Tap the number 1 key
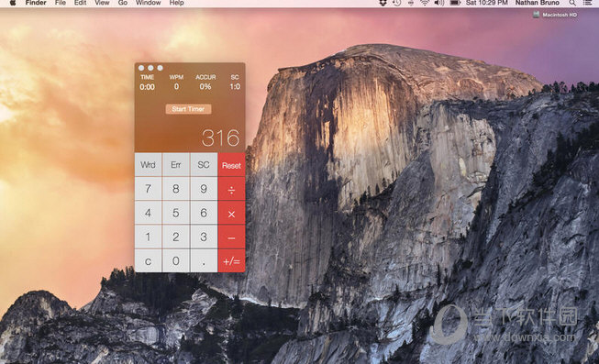Screen dimensions: 599x364 [x=149, y=237]
